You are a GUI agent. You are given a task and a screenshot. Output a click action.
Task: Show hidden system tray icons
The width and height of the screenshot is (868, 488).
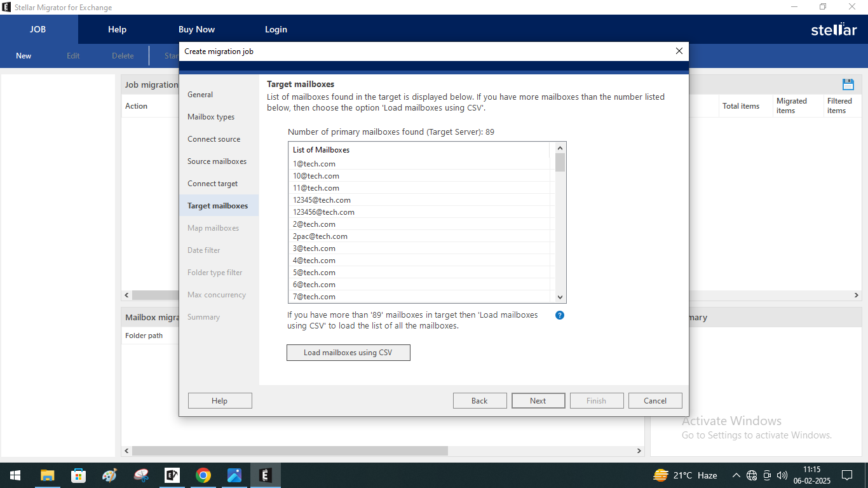click(736, 475)
